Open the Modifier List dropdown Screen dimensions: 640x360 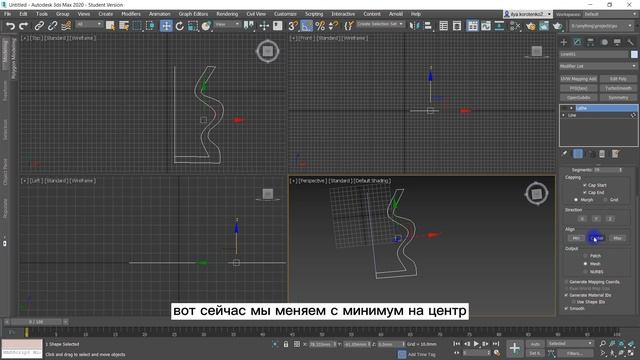point(598,66)
